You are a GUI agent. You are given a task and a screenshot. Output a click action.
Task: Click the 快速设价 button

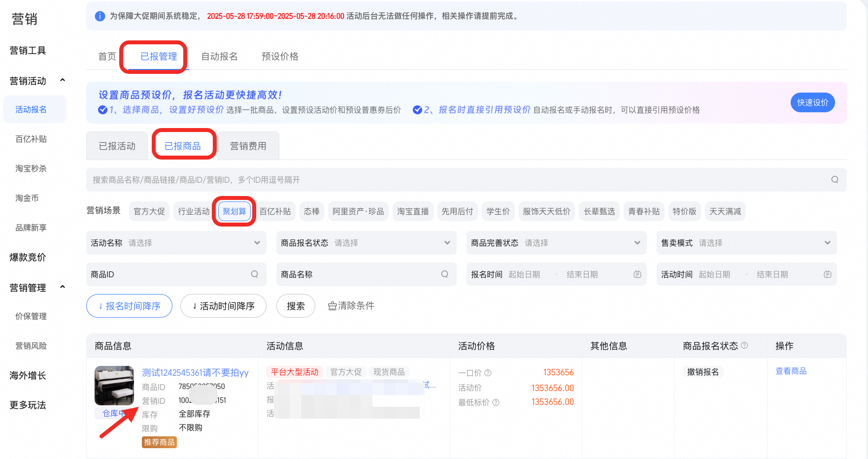(812, 102)
